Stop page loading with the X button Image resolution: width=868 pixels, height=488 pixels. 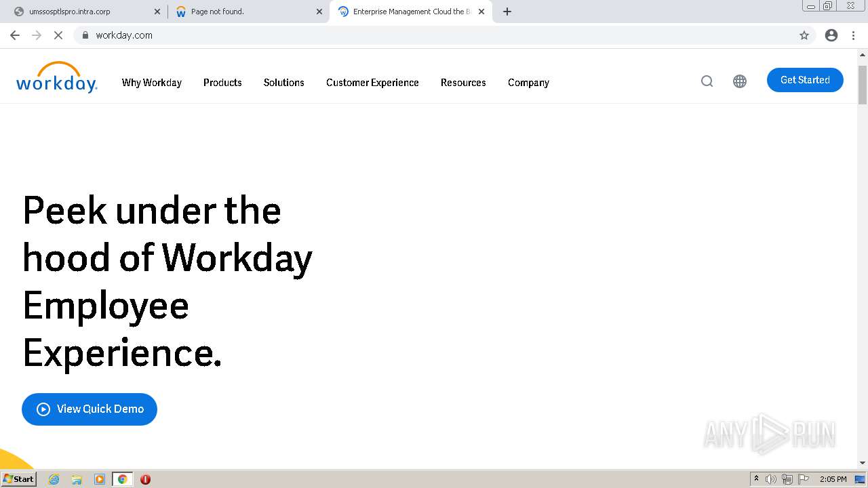(58, 35)
